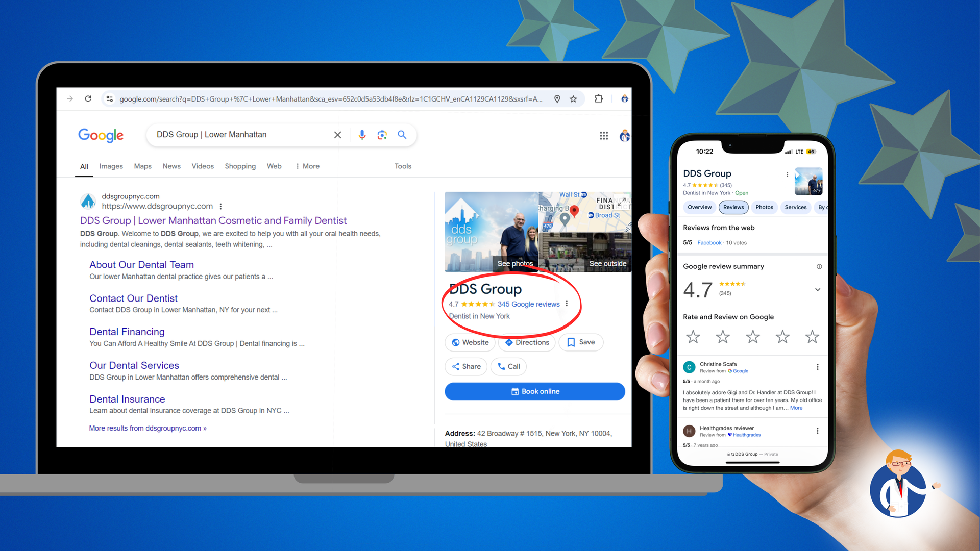The height and width of the screenshot is (551, 980).
Task: Open the See photos thumbnail
Action: click(x=491, y=232)
